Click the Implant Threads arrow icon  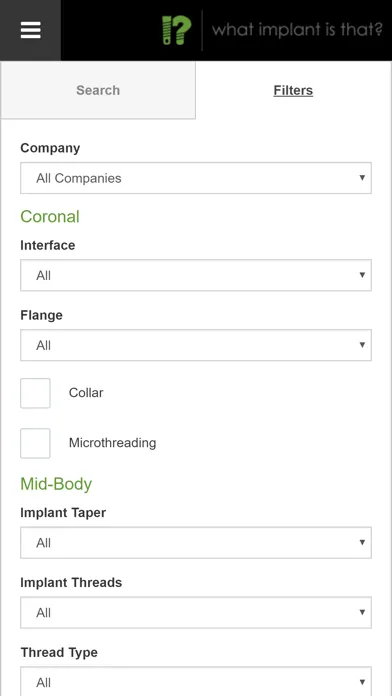pyautogui.click(x=362, y=613)
